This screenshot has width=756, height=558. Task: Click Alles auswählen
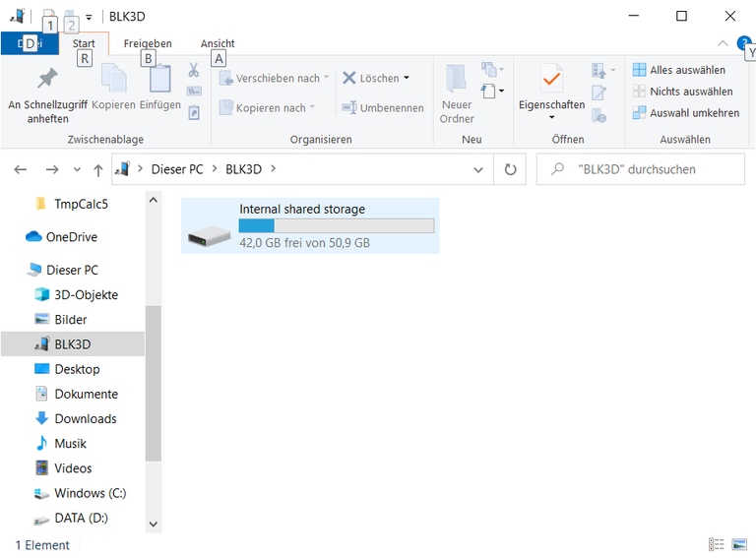tap(686, 70)
